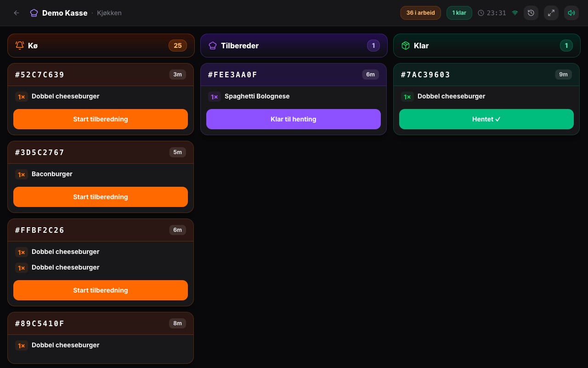588x368 pixels.
Task: Open the order history clock icon
Action: [x=531, y=13]
